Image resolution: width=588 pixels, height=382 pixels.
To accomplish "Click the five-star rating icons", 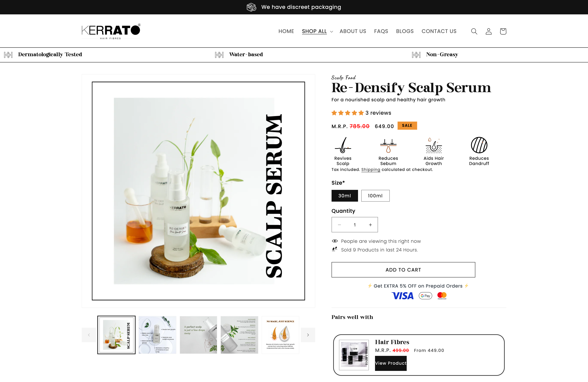I will point(347,113).
